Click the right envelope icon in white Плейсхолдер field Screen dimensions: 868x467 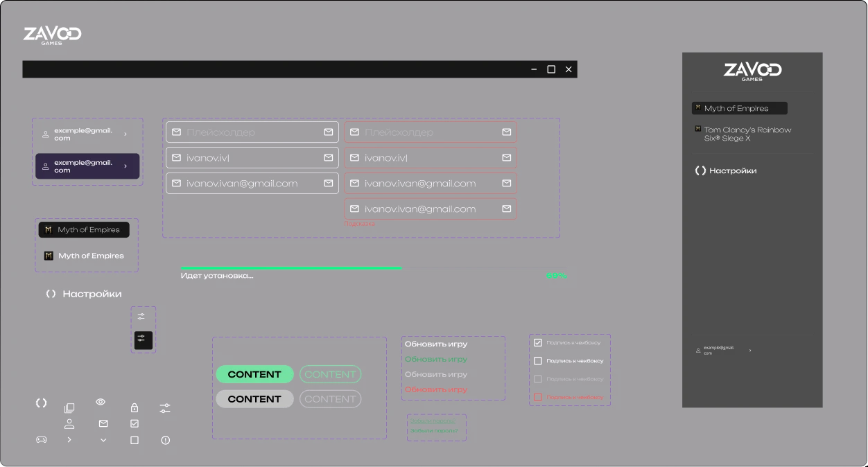tap(329, 132)
